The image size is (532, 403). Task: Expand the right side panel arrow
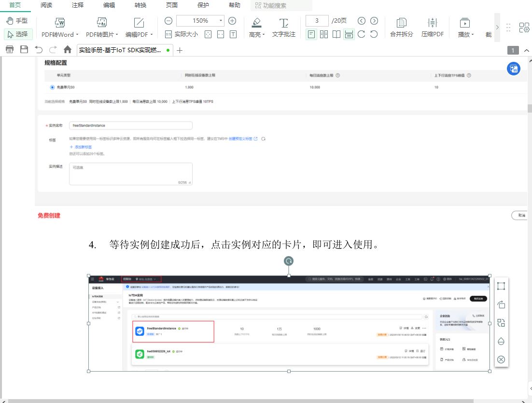530,389
